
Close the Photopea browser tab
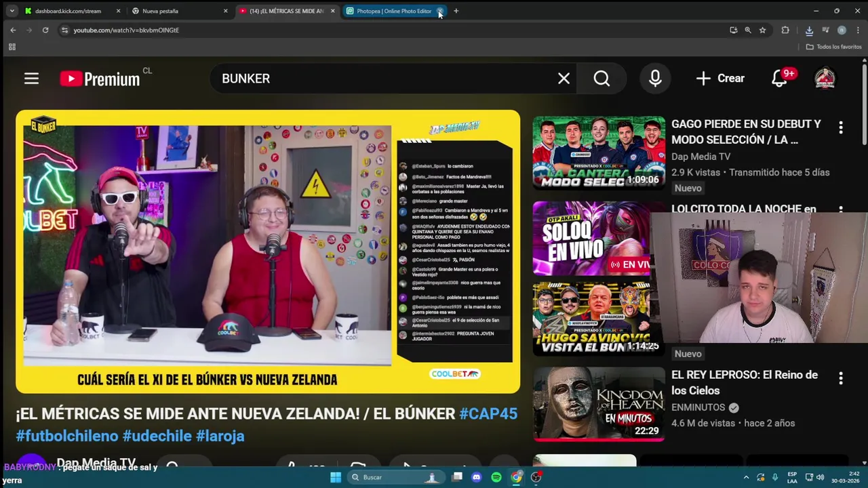[440, 11]
